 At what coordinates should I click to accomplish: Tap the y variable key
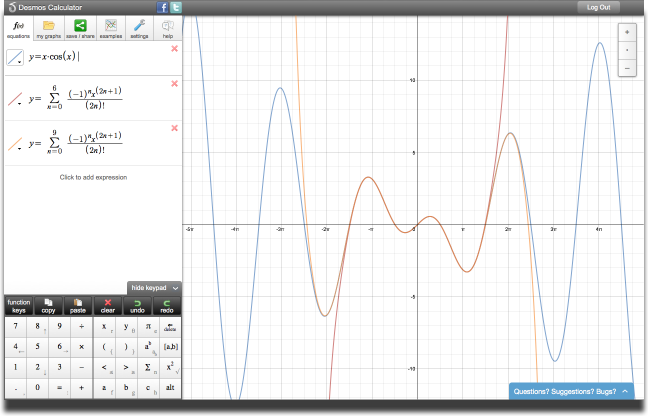126,327
